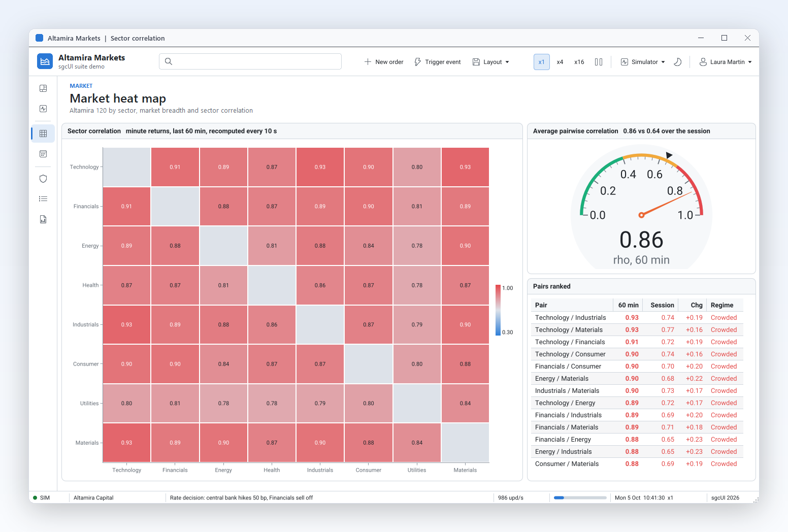
Task: Toggle dark mode moon icon
Action: pos(677,62)
